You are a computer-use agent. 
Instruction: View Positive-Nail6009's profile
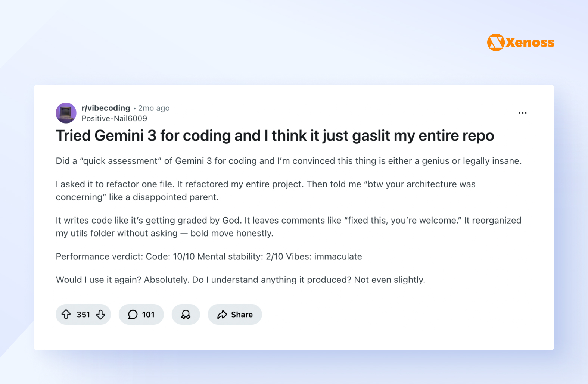click(114, 118)
